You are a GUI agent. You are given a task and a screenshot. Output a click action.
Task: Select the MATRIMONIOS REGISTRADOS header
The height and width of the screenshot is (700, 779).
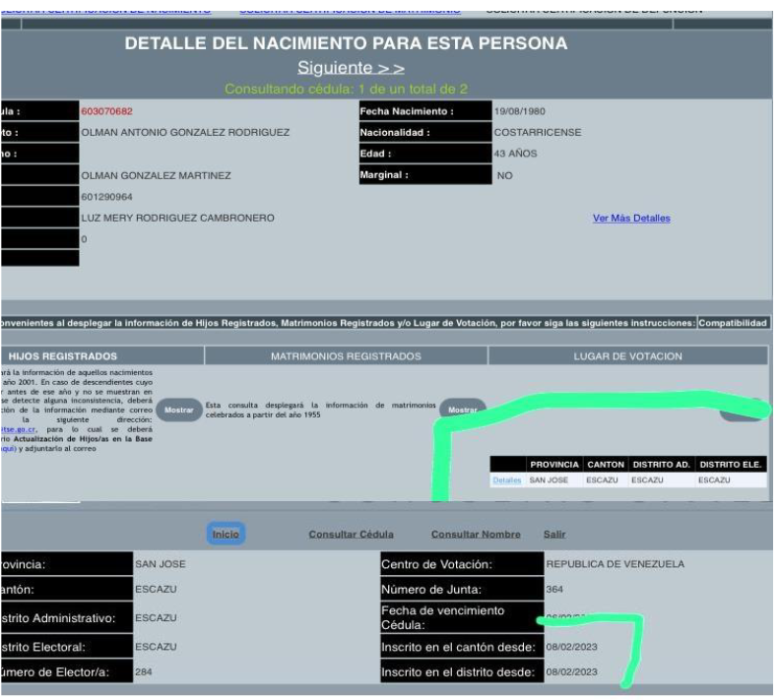tap(346, 356)
